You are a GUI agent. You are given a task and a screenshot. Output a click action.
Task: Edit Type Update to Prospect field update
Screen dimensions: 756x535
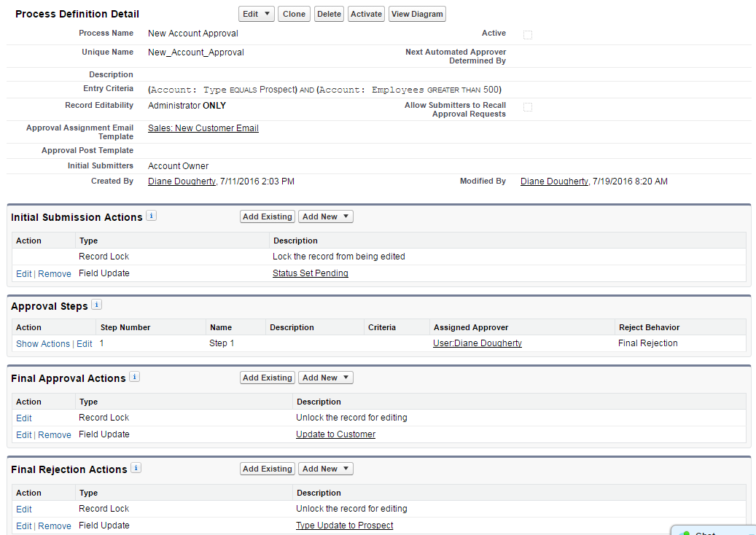tap(23, 526)
